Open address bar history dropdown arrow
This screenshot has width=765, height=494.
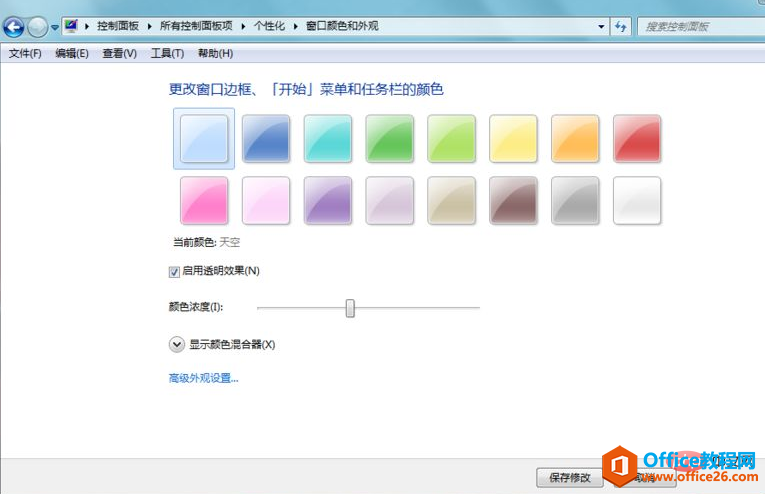pos(601,26)
